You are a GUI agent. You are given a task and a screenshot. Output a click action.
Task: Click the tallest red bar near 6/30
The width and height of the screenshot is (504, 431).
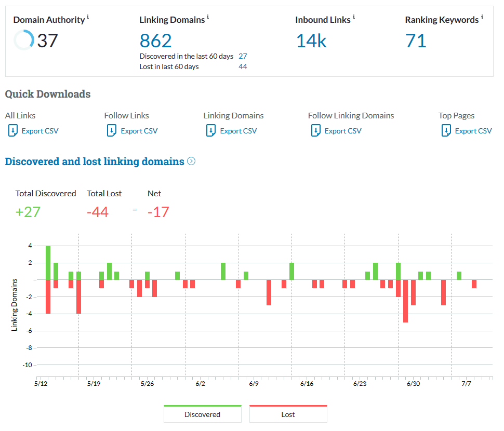click(x=405, y=301)
